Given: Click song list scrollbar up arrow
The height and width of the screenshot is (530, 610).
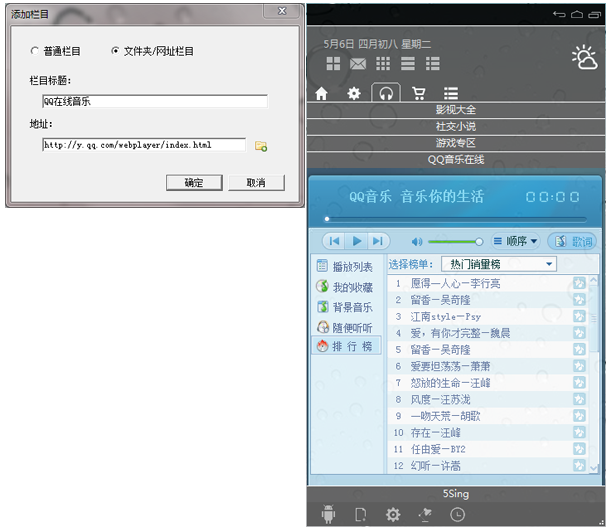Looking at the screenshot, I should pos(594,280).
